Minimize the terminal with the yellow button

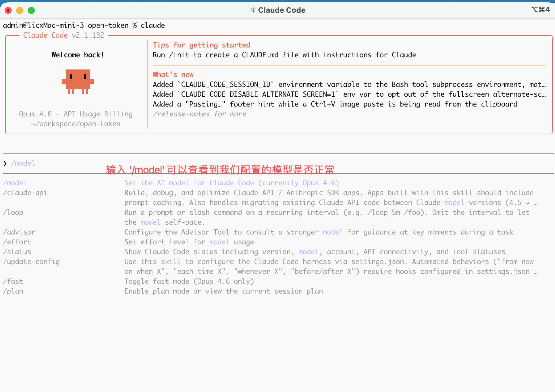click(20, 10)
